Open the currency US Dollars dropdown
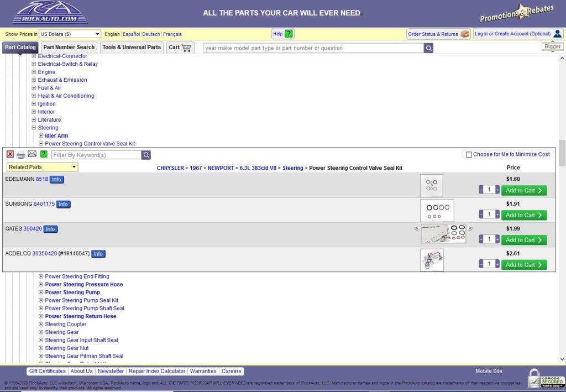This screenshot has height=392, width=566. pos(70,34)
